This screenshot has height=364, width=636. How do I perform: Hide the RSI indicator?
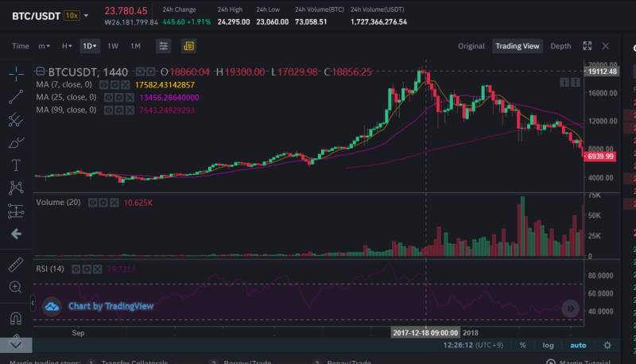[x=76, y=269]
